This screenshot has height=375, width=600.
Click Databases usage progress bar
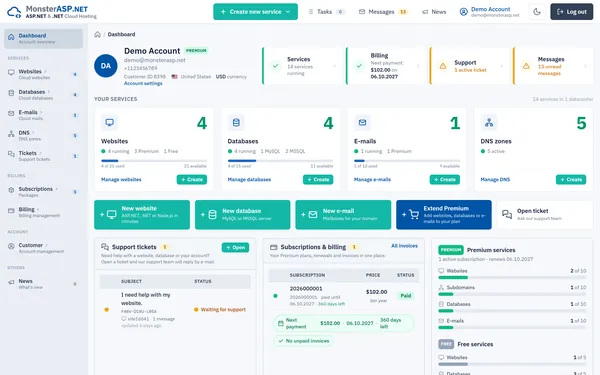tap(280, 161)
